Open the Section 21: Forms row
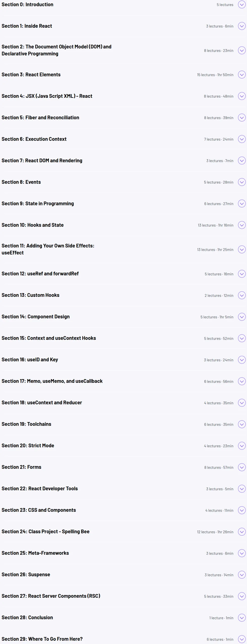 click(x=123, y=467)
